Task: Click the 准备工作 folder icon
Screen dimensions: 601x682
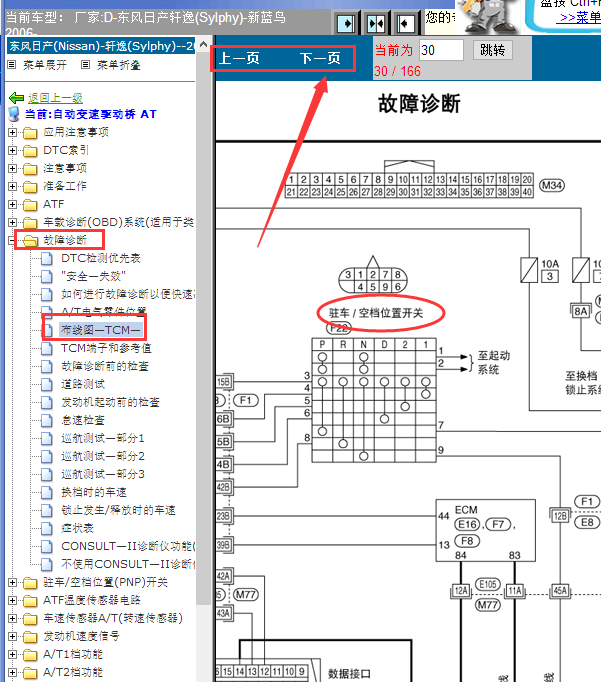Action: point(30,187)
